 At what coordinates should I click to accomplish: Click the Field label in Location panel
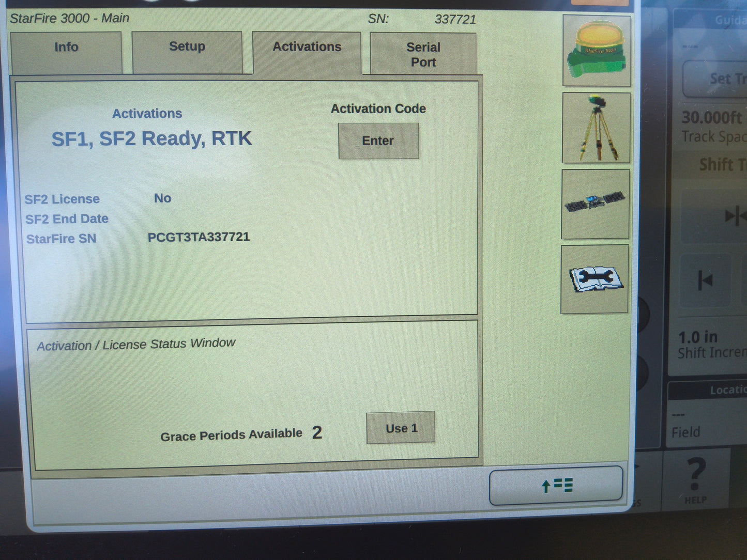point(685,432)
